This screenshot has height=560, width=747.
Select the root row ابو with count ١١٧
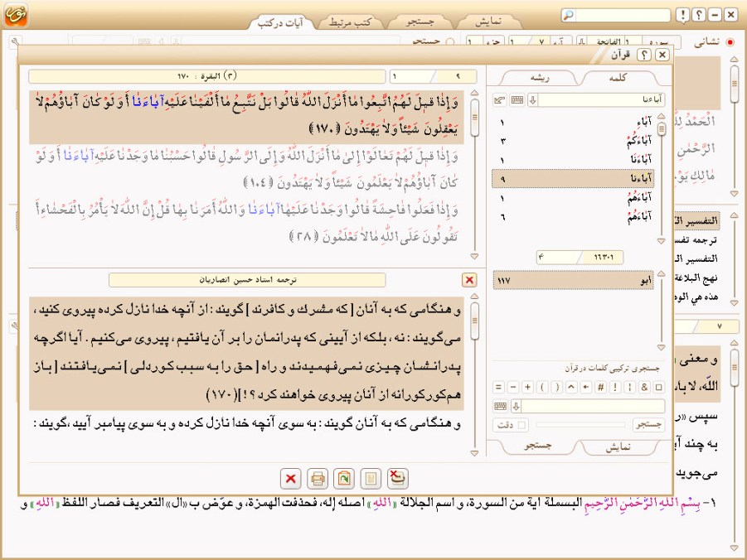pyautogui.click(x=573, y=281)
